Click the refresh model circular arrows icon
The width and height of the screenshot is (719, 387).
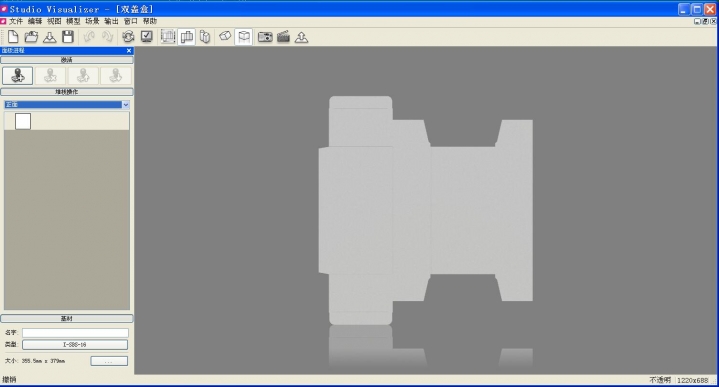[128, 37]
